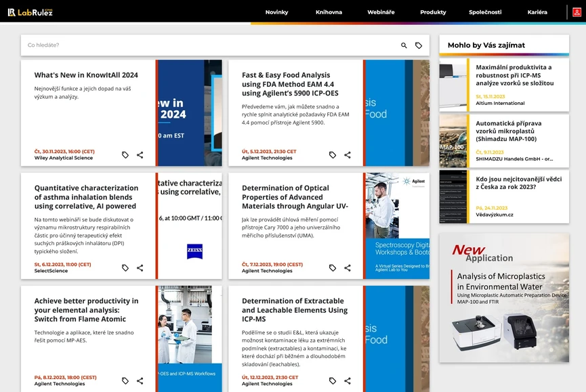Click the search magnifier icon
This screenshot has height=392, width=586.
(404, 45)
